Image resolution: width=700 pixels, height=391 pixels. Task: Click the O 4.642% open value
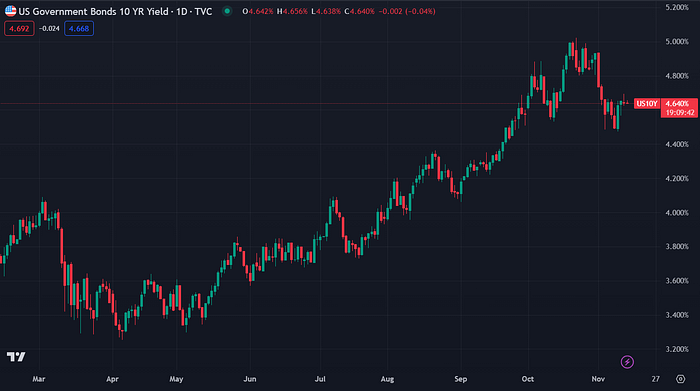pos(258,12)
